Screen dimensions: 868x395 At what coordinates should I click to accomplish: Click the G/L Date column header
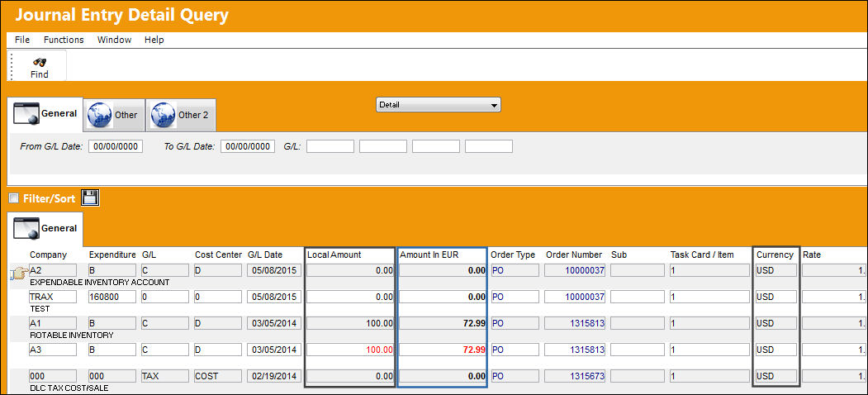click(264, 255)
